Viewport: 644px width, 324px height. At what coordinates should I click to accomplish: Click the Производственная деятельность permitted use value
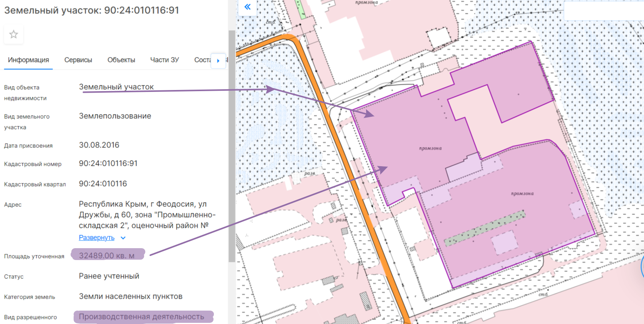click(141, 317)
